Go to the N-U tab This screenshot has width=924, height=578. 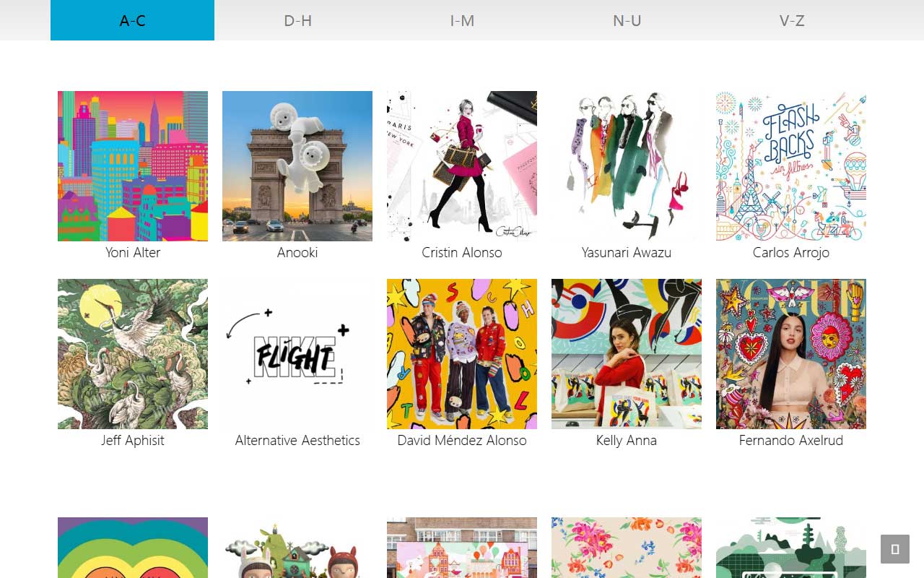pos(627,20)
